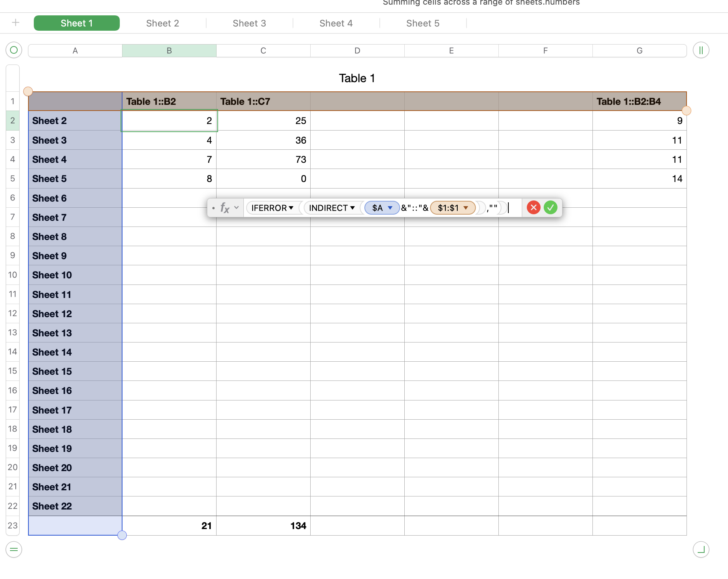Open the $1:$1 reference token dropdown
Image resolution: width=728 pixels, height=579 pixels.
466,208
